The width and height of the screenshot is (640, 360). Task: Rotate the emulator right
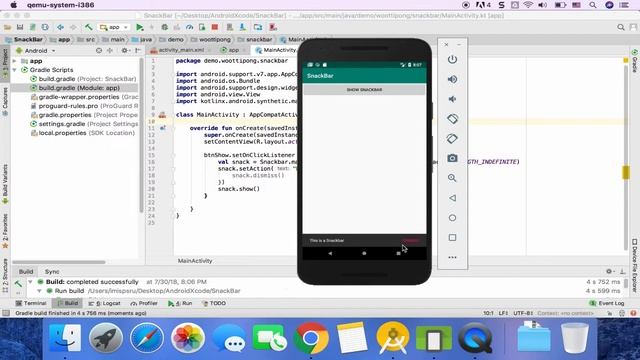coord(452,139)
